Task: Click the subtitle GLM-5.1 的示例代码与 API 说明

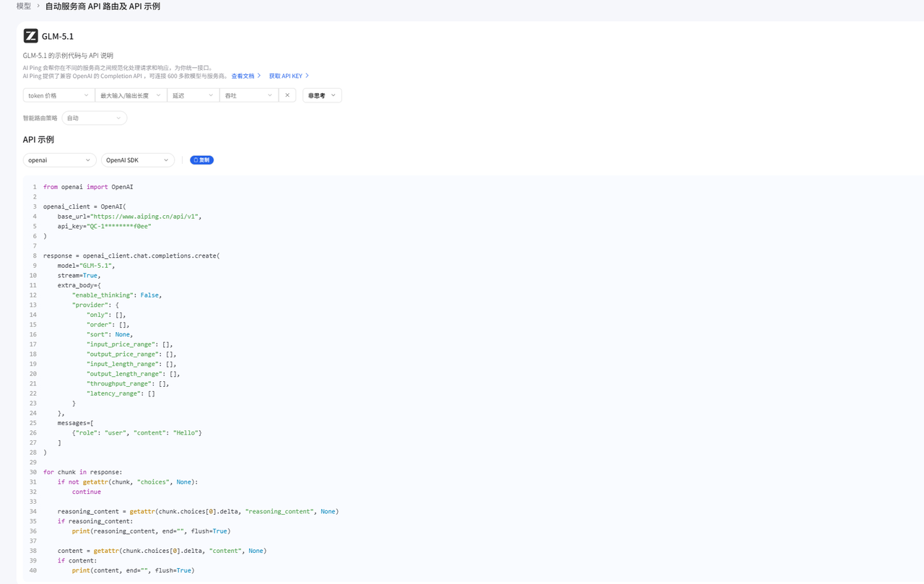Action: click(68, 56)
